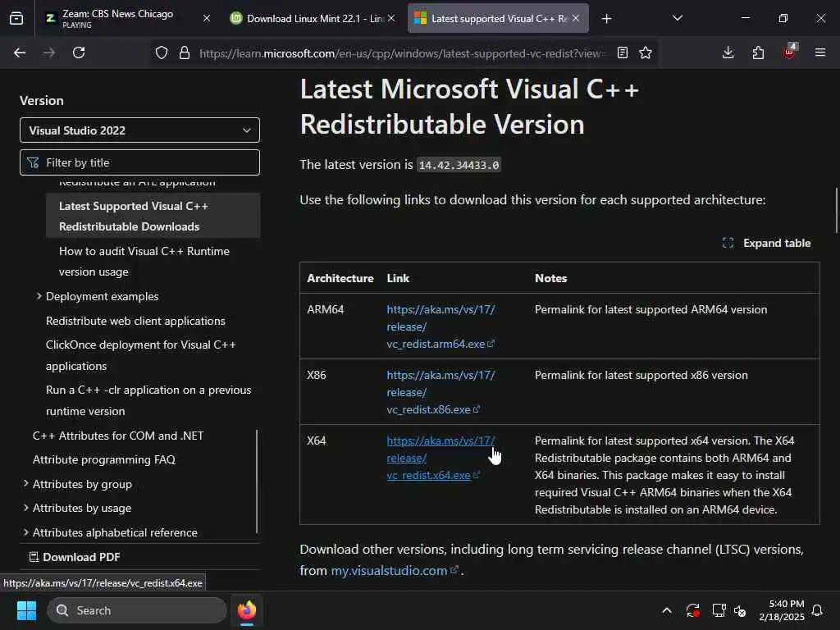The width and height of the screenshot is (840, 630).
Task: Click the forward navigation arrow
Action: pyautogui.click(x=48, y=52)
